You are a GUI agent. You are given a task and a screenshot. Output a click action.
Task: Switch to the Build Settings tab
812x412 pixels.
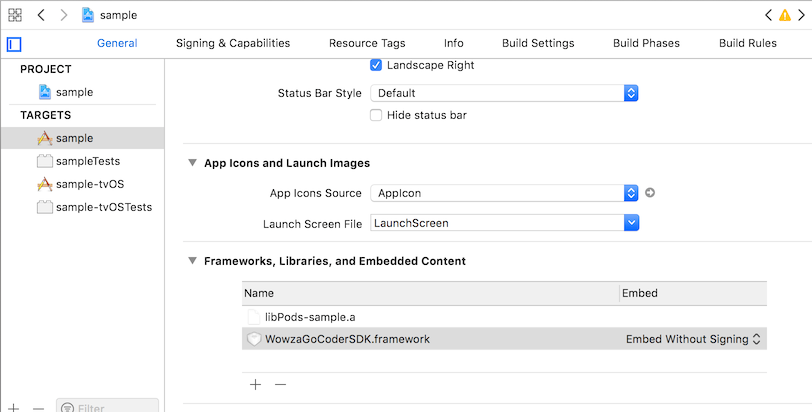537,43
